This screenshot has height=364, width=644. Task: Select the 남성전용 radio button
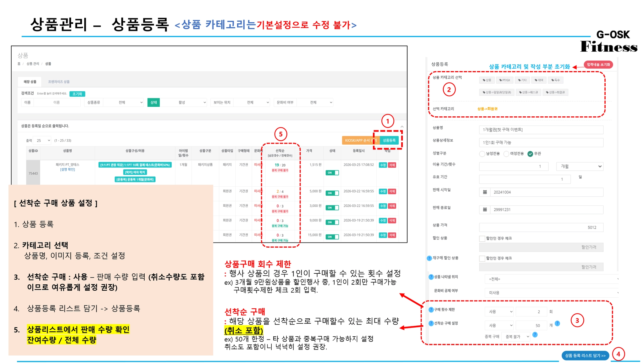(482, 154)
